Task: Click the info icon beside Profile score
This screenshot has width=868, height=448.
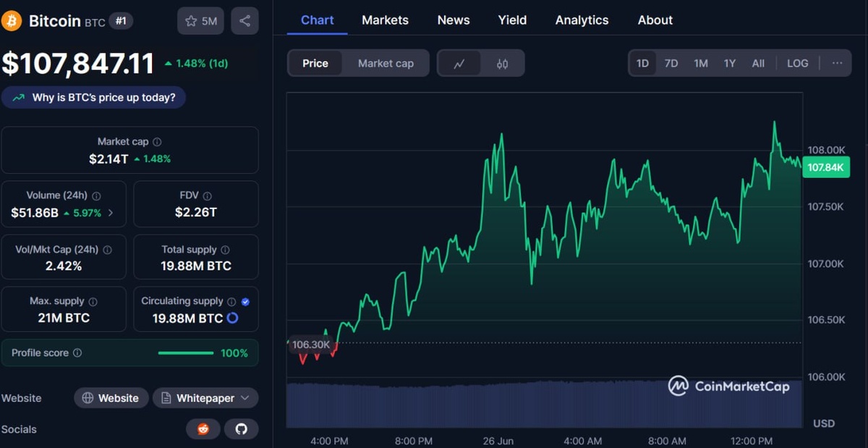Action: tap(77, 353)
